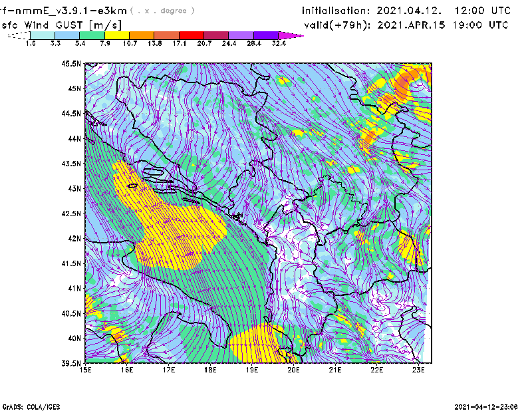This screenshot has width=532, height=411.
Task: Click the legend value 5.4
Action: click(80, 43)
